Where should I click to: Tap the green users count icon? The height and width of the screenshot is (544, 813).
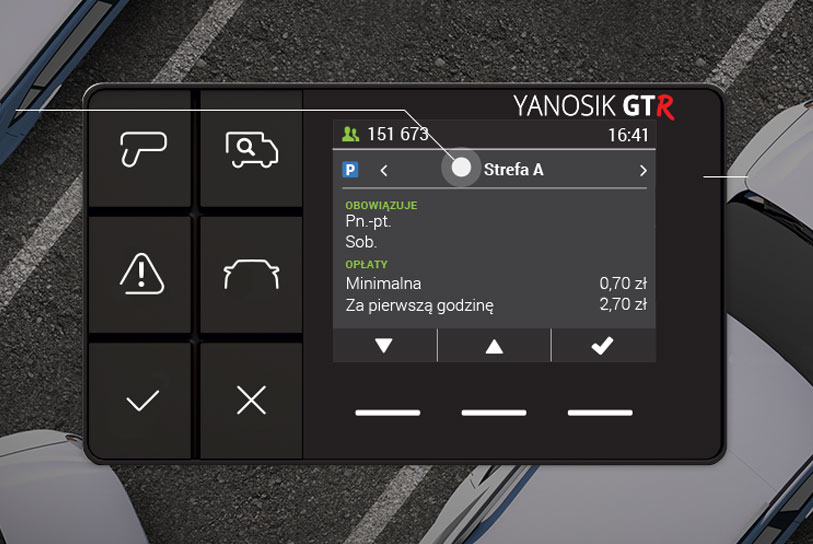(351, 135)
